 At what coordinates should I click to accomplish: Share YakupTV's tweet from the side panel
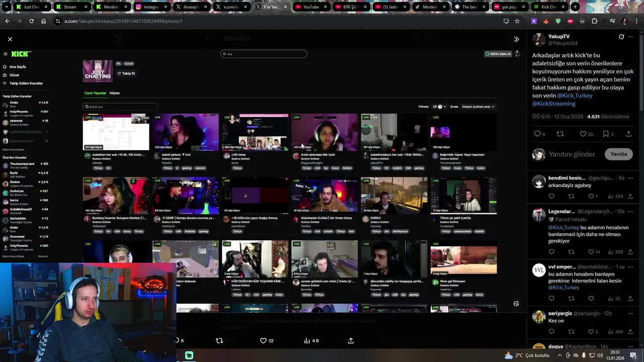628,134
